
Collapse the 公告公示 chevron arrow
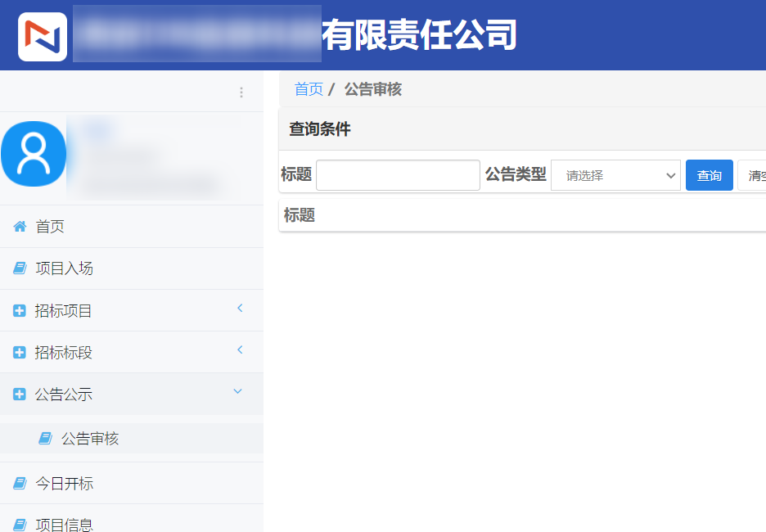(x=238, y=392)
